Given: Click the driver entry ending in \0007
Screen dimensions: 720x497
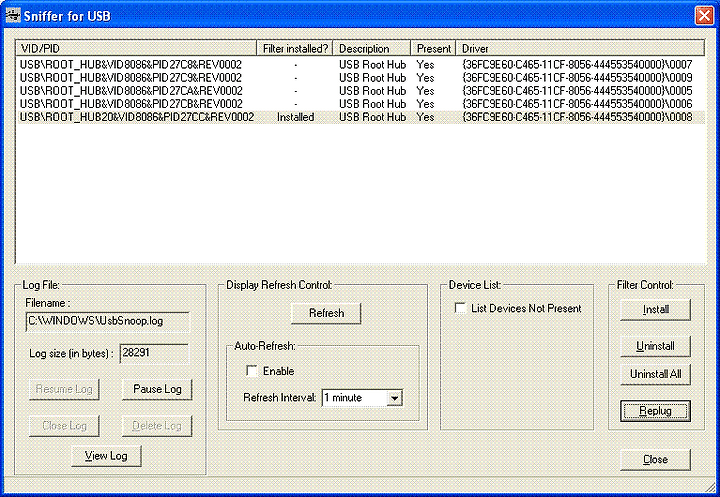Looking at the screenshot, I should click(577, 65).
